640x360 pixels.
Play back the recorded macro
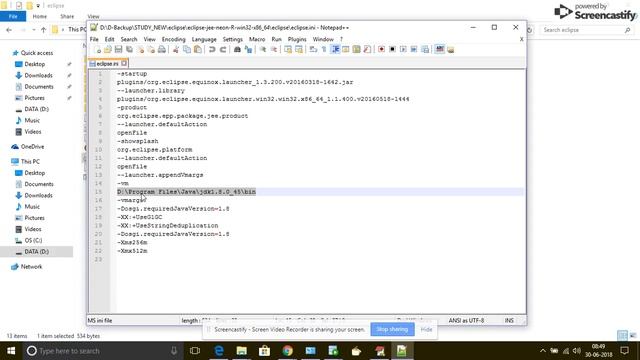point(403,49)
